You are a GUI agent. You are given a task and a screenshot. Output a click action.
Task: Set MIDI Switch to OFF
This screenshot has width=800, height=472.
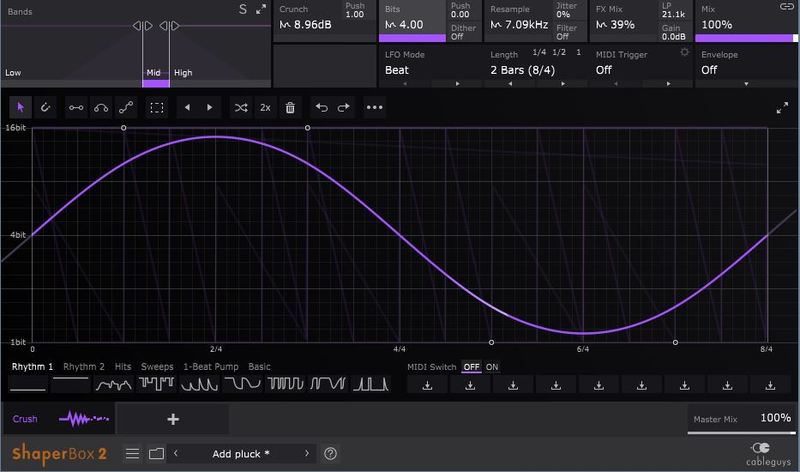471,367
